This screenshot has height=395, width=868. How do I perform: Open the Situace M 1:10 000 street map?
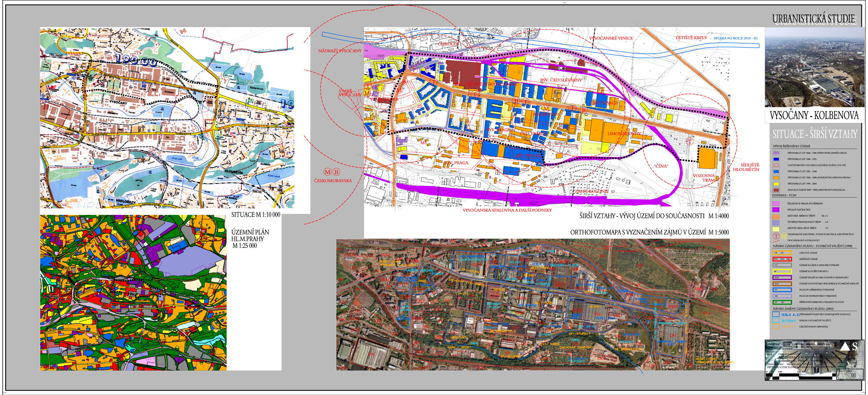167,118
